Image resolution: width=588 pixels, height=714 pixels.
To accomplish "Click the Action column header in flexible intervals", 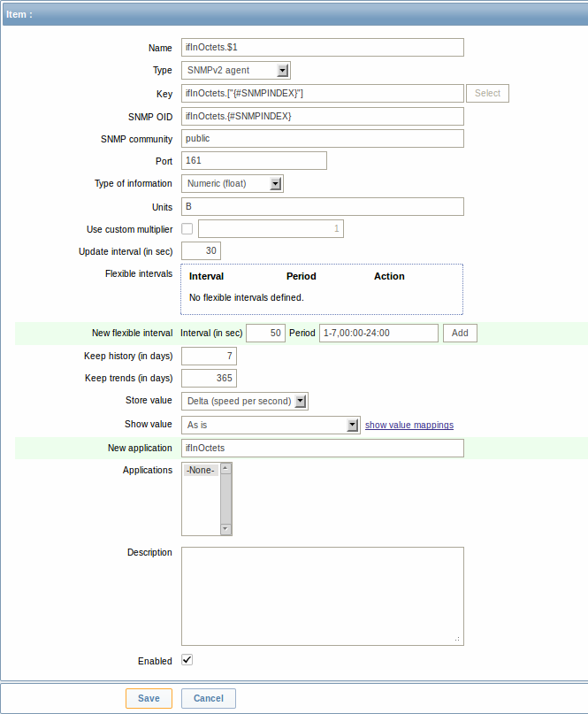I will 389,276.
